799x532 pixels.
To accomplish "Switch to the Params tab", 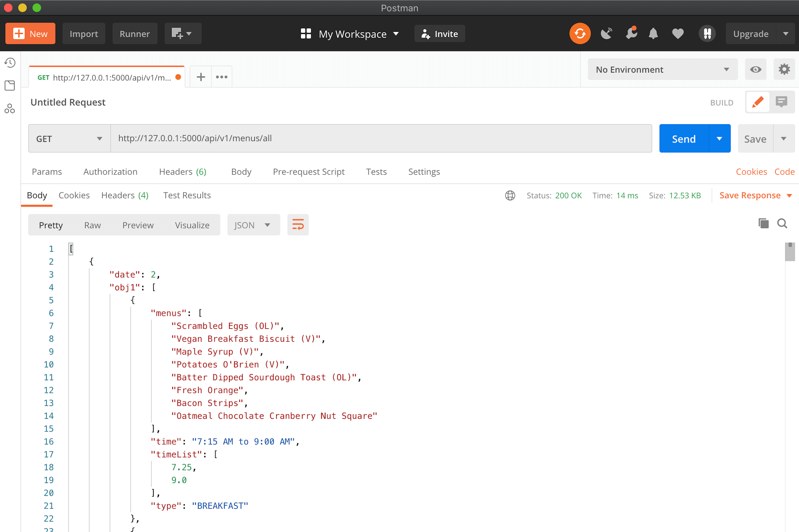I will 47,172.
